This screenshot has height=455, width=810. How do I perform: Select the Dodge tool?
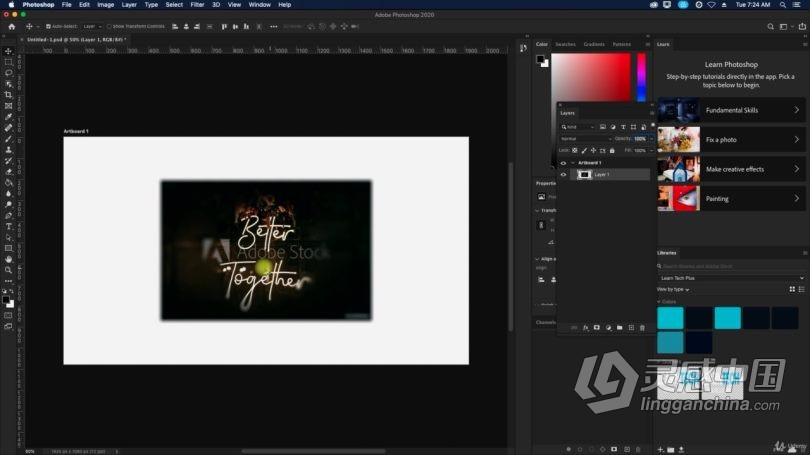8,205
